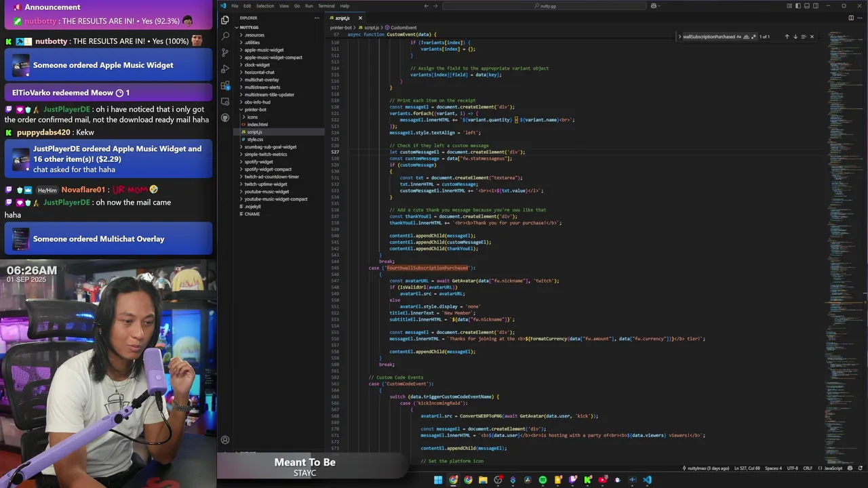Screen dimensions: 868x488
Task: Open the GitHub view in activity bar
Action: (225, 117)
